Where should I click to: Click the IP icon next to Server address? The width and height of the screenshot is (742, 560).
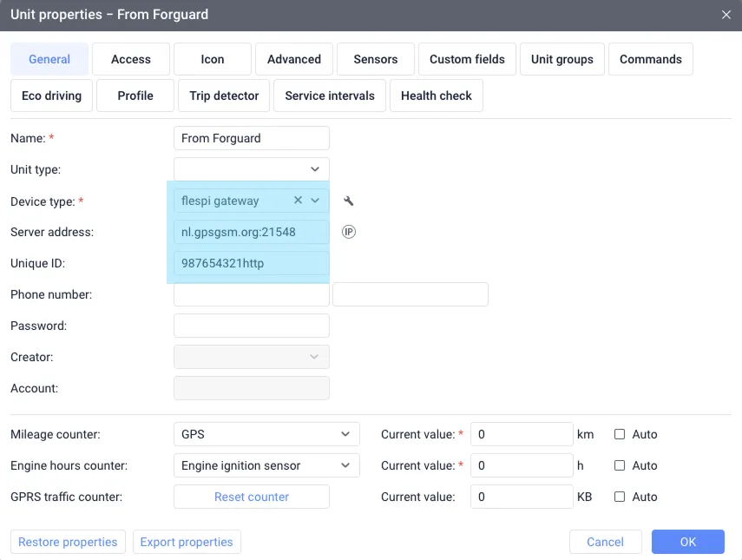[x=349, y=232]
